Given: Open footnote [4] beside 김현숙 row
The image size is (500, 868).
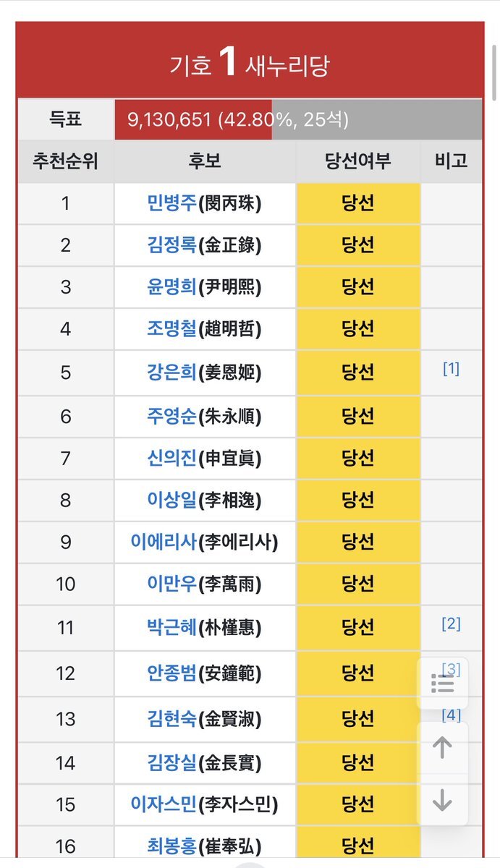Looking at the screenshot, I should tap(451, 715).
